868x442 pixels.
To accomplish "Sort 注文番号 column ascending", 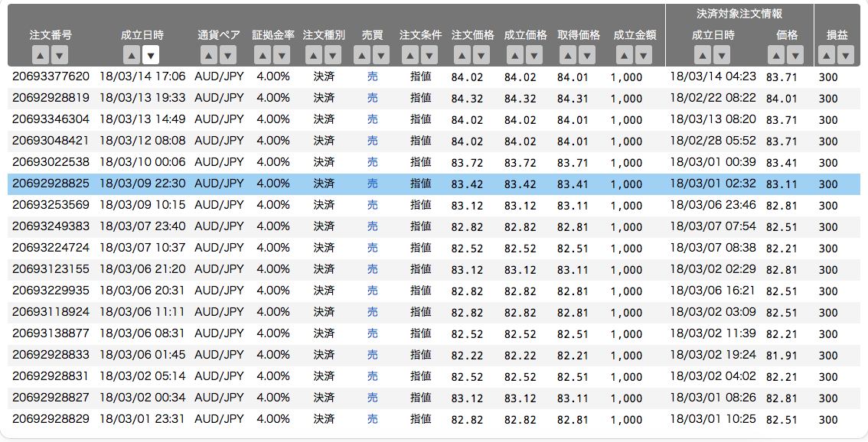I will pos(41,55).
